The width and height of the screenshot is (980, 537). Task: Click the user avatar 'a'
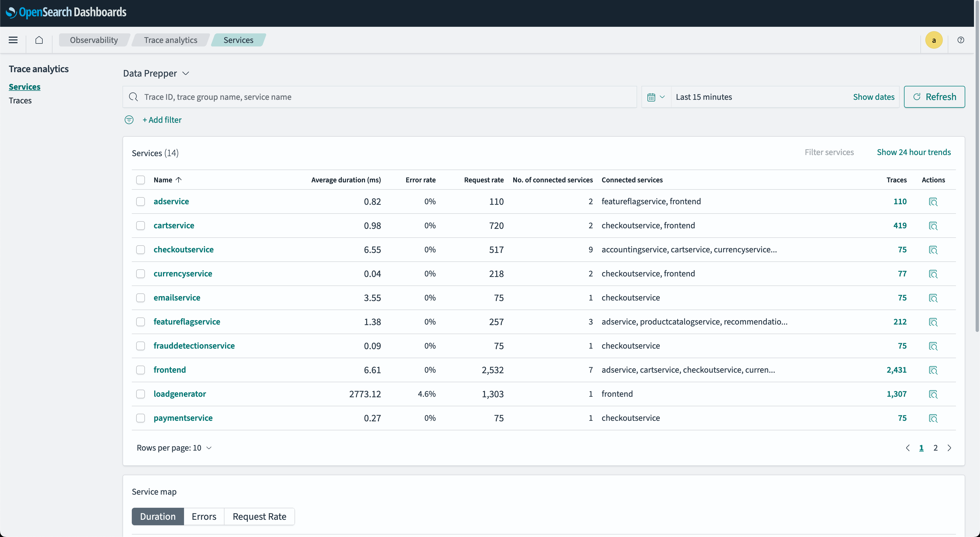tap(934, 40)
